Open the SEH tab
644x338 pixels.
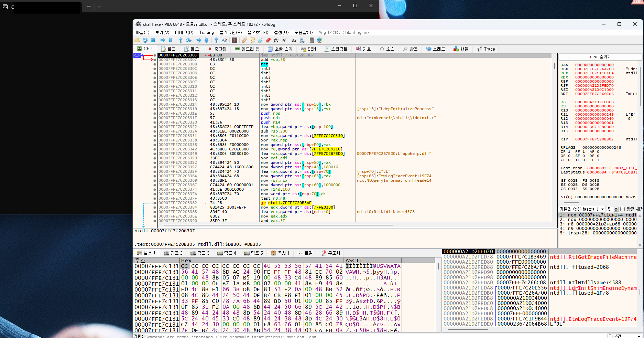(308, 49)
